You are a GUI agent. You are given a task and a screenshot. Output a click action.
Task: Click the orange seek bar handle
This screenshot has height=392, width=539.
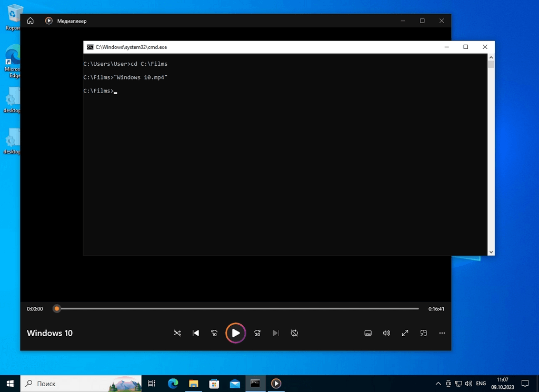click(57, 308)
